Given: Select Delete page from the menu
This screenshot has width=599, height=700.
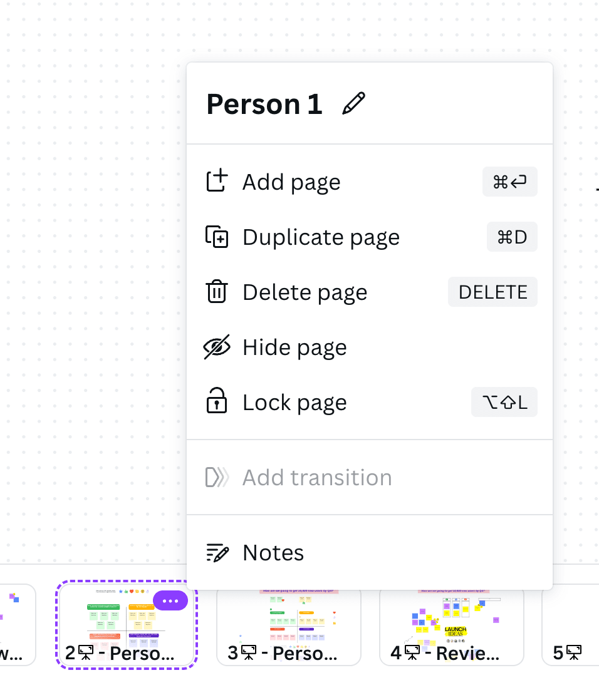Looking at the screenshot, I should coord(305,292).
